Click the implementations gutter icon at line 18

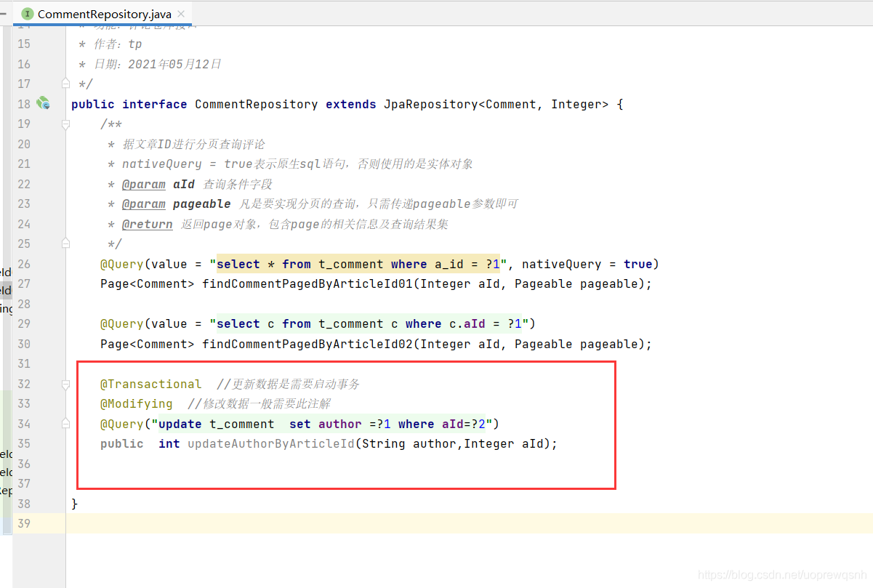click(44, 103)
